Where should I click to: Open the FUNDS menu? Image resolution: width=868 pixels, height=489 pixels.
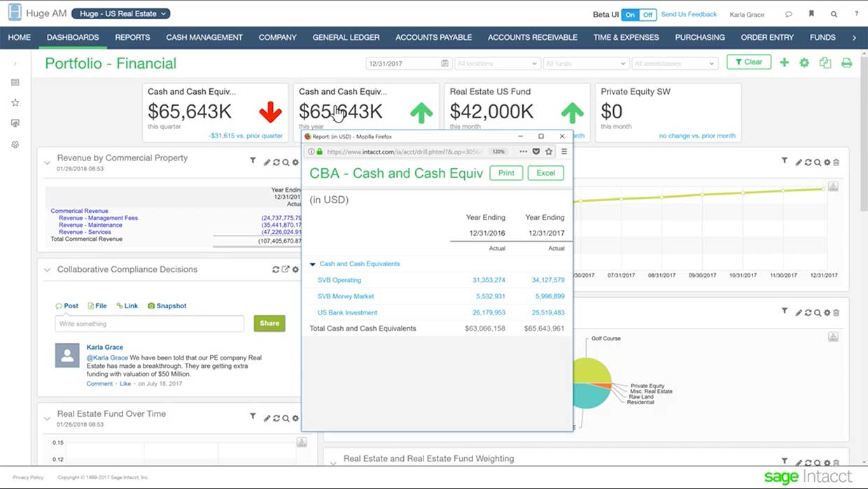coord(822,37)
